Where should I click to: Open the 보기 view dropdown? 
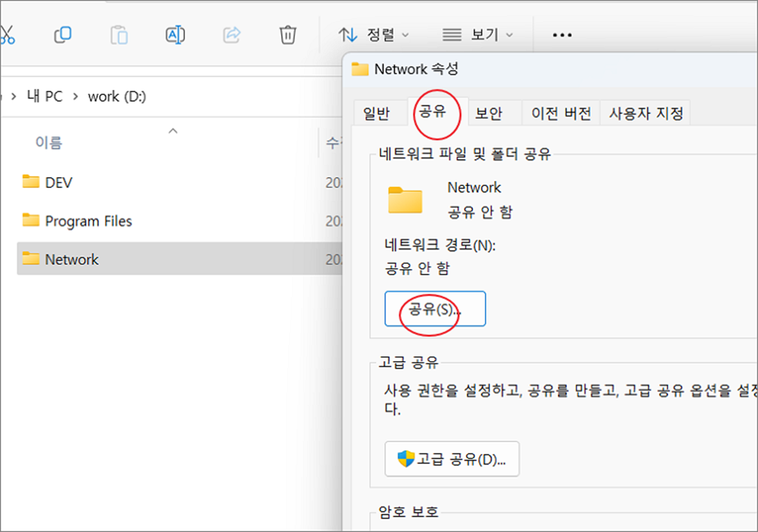478,35
